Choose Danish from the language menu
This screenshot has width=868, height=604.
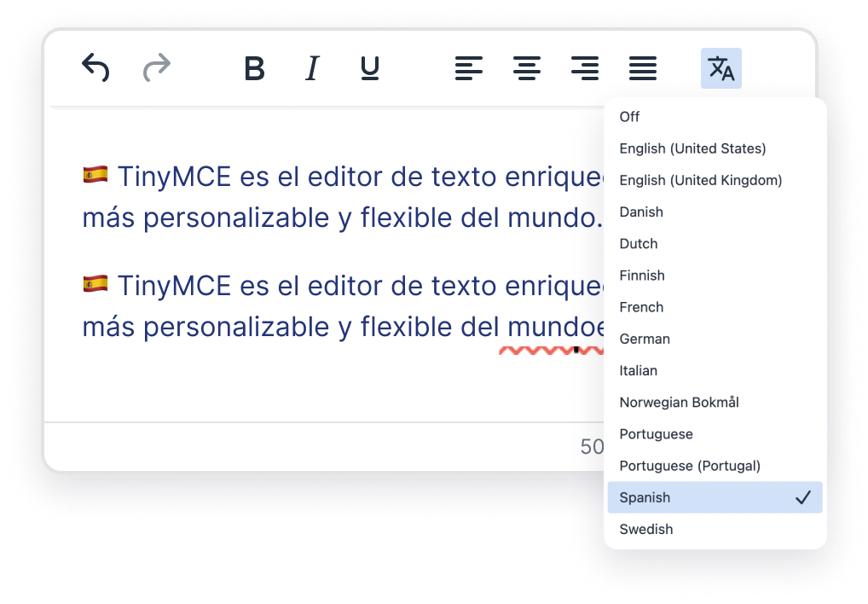[641, 212]
